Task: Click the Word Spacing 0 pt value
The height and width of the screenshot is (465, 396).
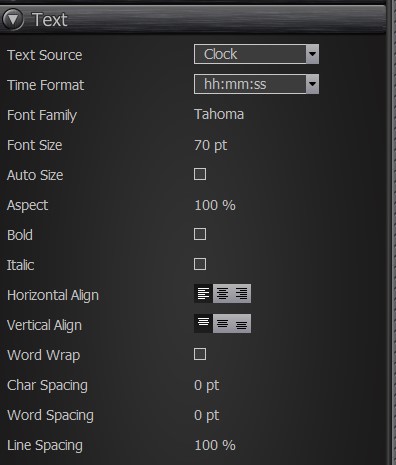Action: (207, 415)
